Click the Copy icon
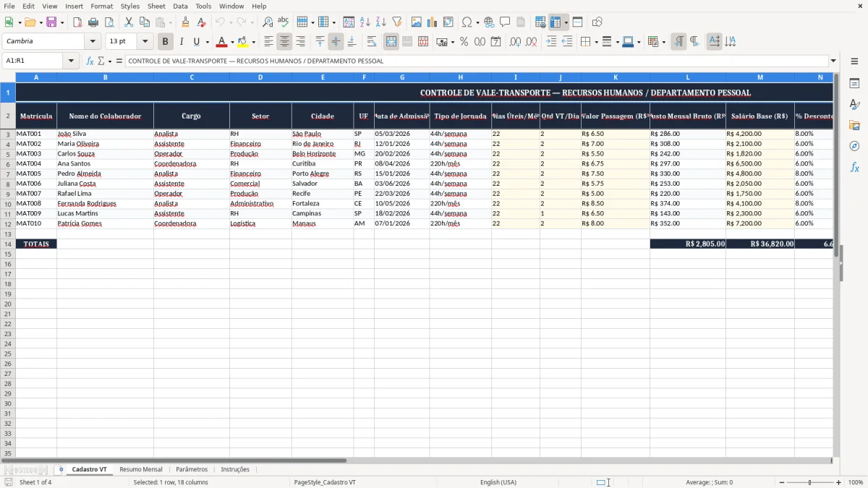The width and height of the screenshot is (868, 488). coord(145,22)
